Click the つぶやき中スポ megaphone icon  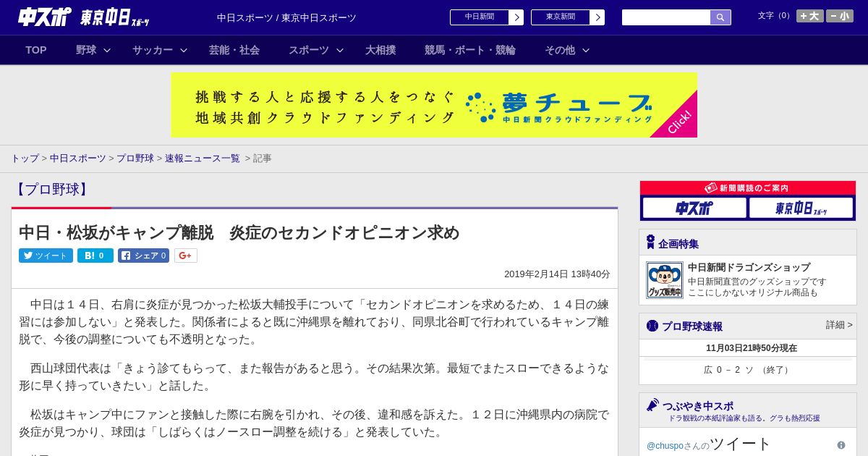click(653, 405)
